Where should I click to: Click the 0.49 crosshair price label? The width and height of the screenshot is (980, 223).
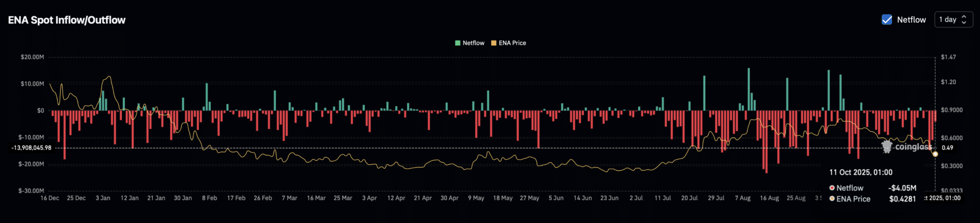(947, 148)
